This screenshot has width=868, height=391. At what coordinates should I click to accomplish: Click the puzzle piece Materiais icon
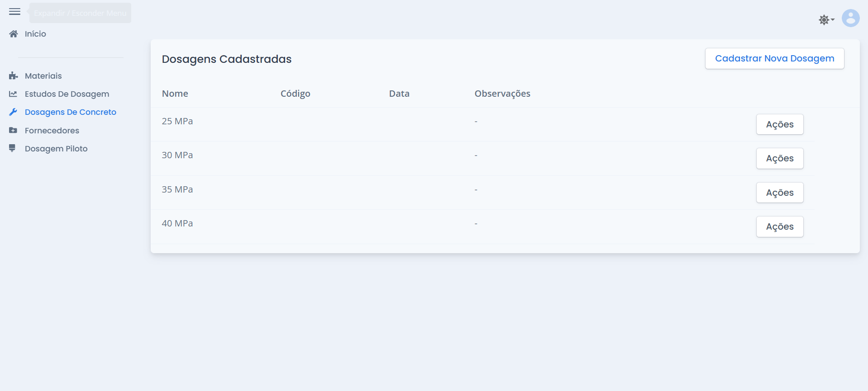[13, 76]
